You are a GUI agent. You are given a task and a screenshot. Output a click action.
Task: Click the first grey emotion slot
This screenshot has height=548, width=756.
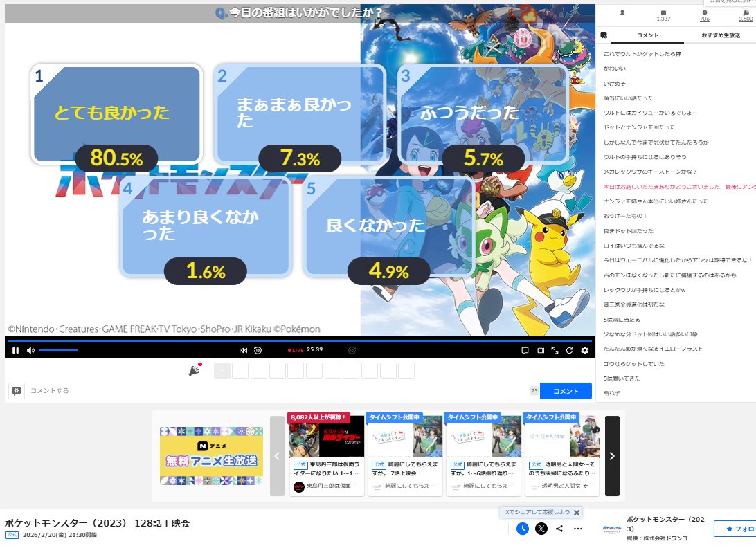point(222,371)
